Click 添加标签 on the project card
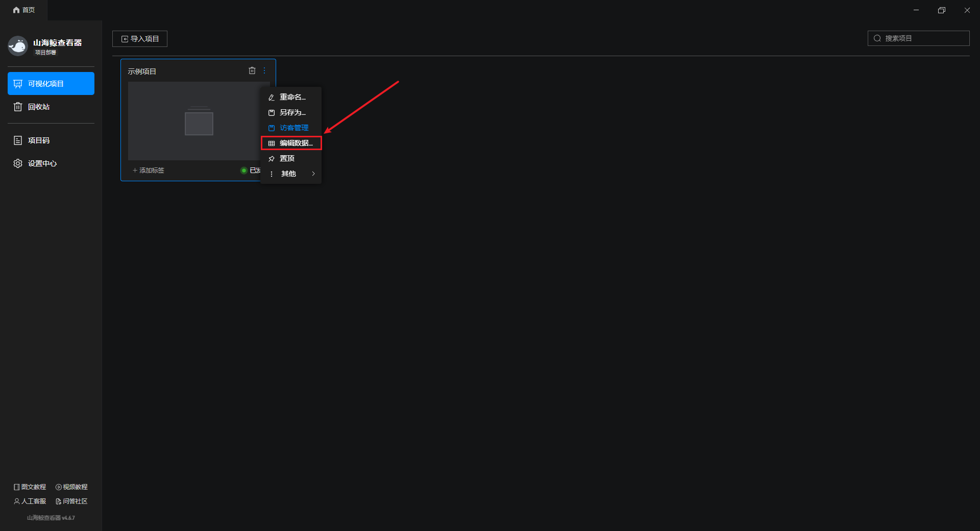This screenshot has width=980, height=531. pyautogui.click(x=149, y=171)
